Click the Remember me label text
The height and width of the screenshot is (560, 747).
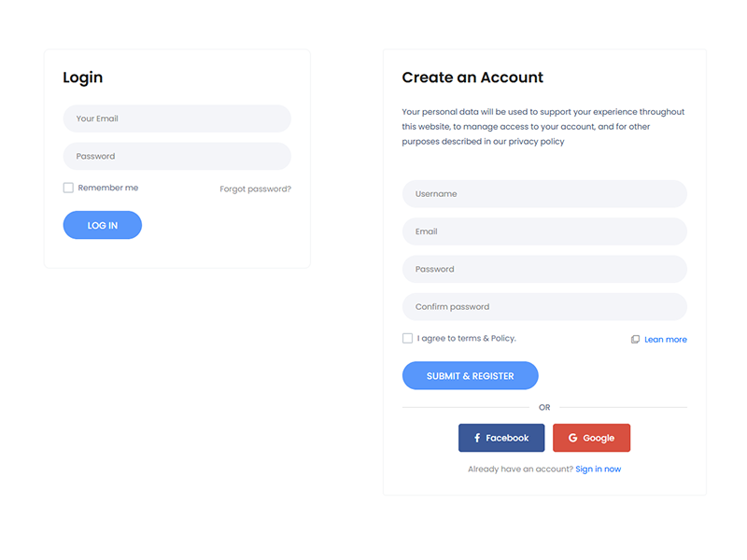[108, 188]
